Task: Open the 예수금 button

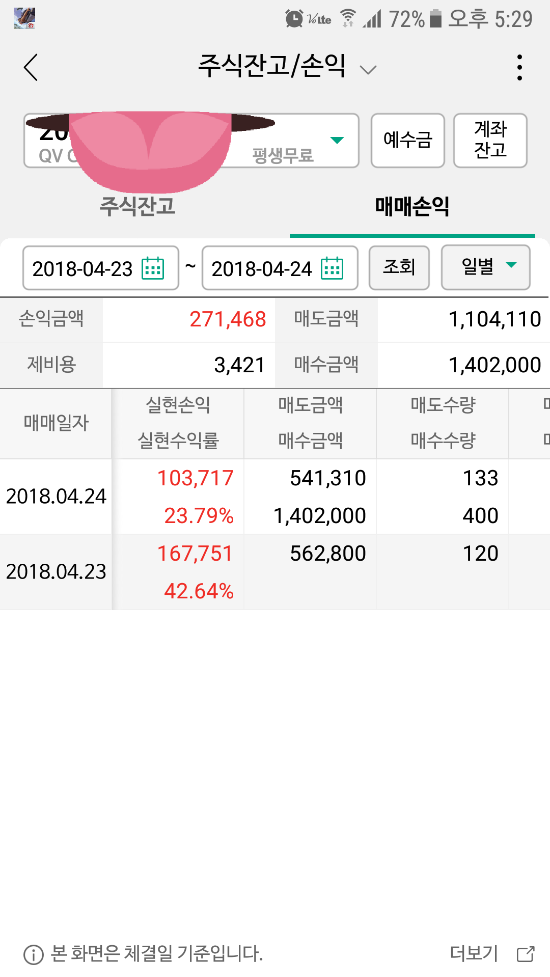Action: click(x=407, y=140)
